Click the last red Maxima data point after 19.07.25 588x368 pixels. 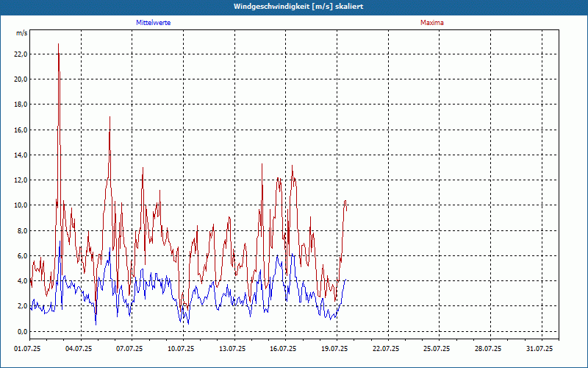346,210
